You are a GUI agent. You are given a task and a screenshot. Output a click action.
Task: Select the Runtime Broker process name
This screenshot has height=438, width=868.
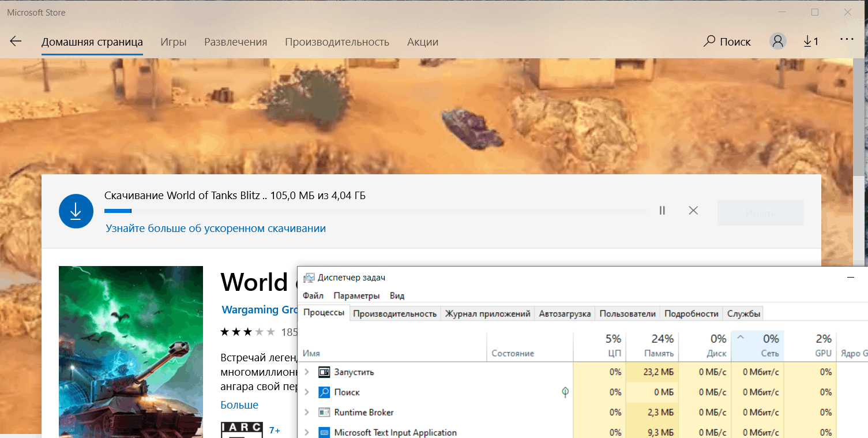(364, 413)
